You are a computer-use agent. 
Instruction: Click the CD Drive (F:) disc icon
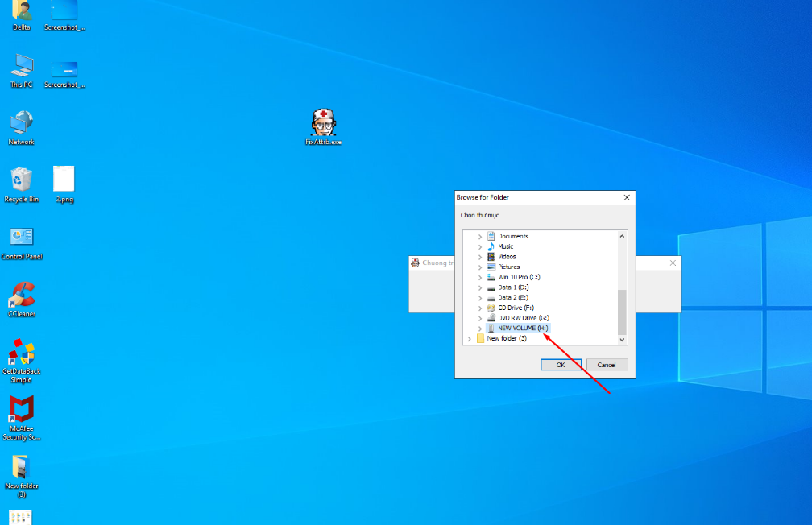coord(491,308)
